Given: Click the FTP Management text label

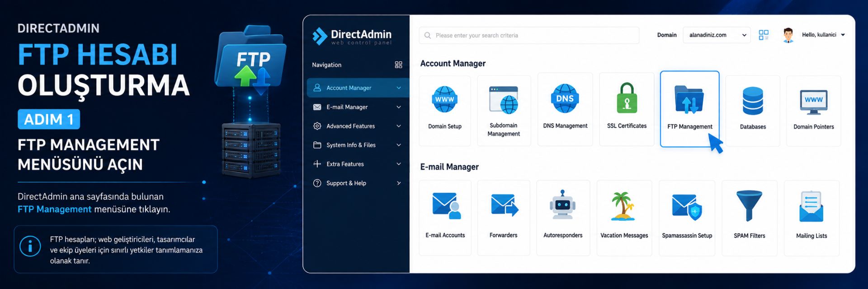Looking at the screenshot, I should pyautogui.click(x=690, y=126).
